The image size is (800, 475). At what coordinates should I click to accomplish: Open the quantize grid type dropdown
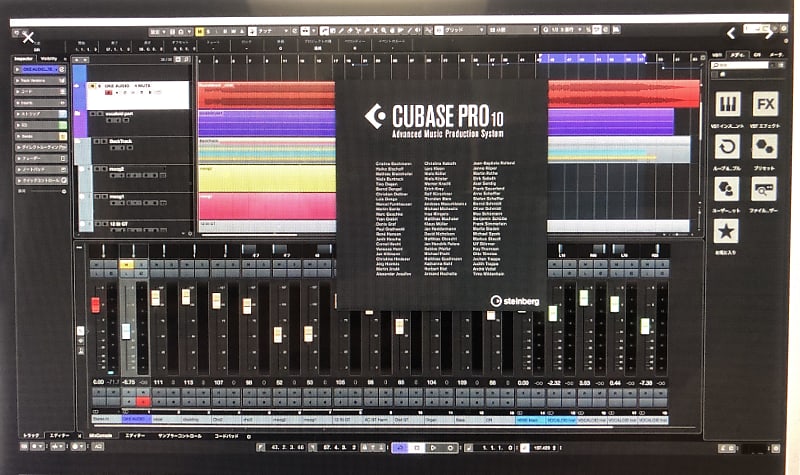(x=513, y=30)
